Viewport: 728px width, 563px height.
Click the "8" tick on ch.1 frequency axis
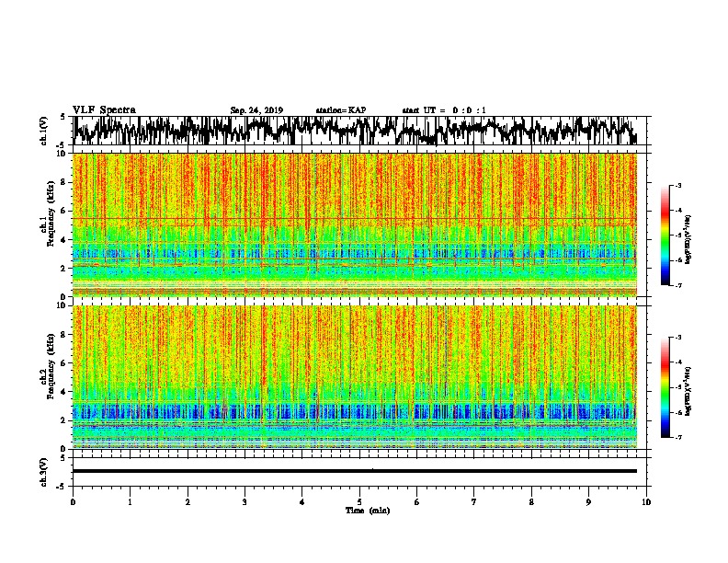click(x=63, y=182)
